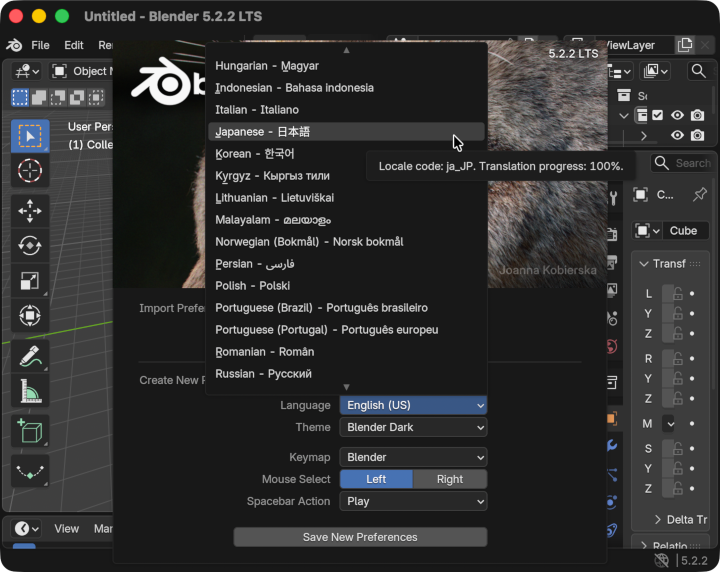
Task: Set selection mode to intersect
Action: click(96, 97)
